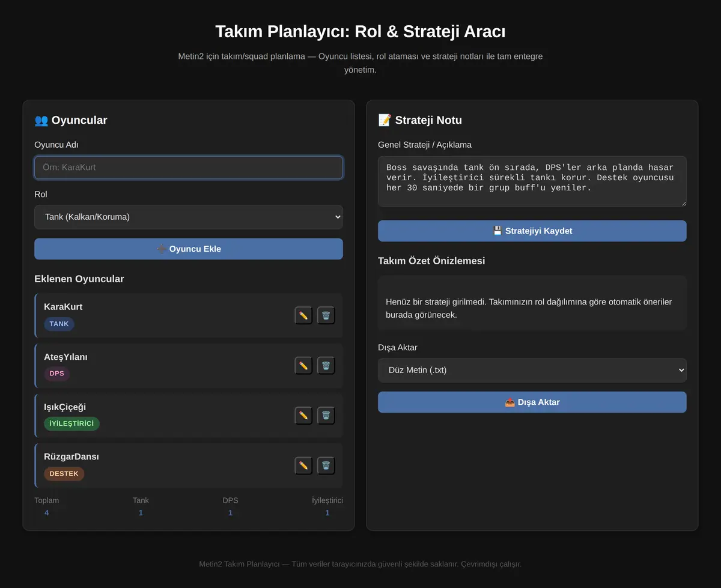Click the Toplam stat label

coord(47,500)
